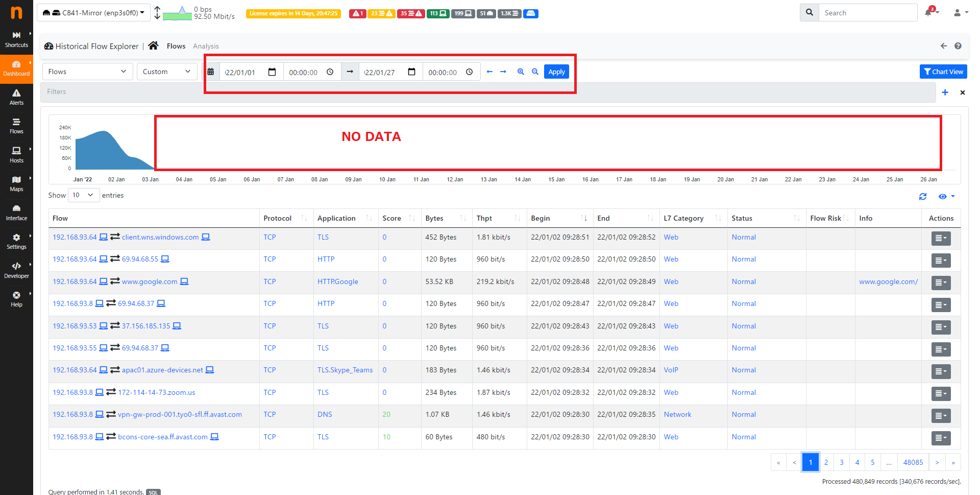The height and width of the screenshot is (495, 980).
Task: Open the Maps panel from the sidebar
Action: click(16, 183)
